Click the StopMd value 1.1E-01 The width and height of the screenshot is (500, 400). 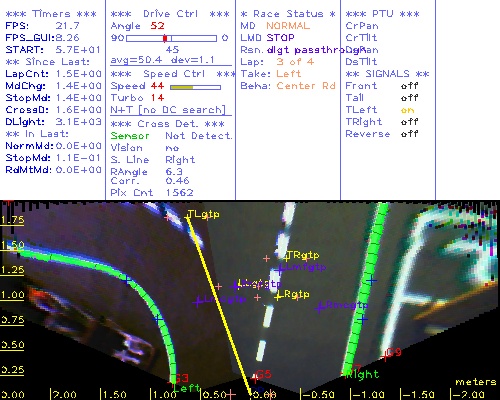click(x=79, y=158)
